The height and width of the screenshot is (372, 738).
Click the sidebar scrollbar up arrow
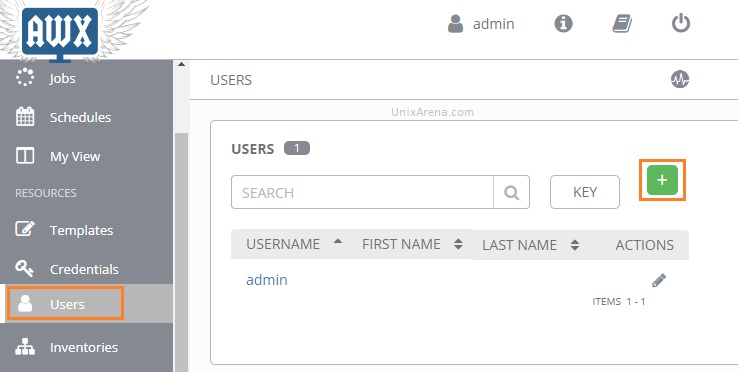coord(181,65)
